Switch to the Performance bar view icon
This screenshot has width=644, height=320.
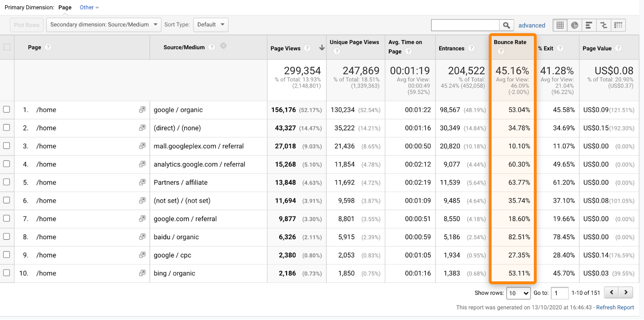click(589, 25)
